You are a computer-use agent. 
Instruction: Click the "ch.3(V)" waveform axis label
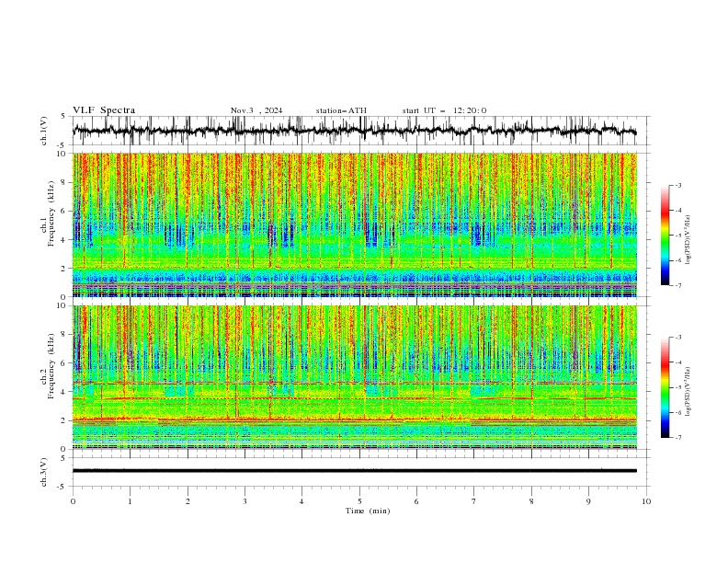(x=44, y=472)
